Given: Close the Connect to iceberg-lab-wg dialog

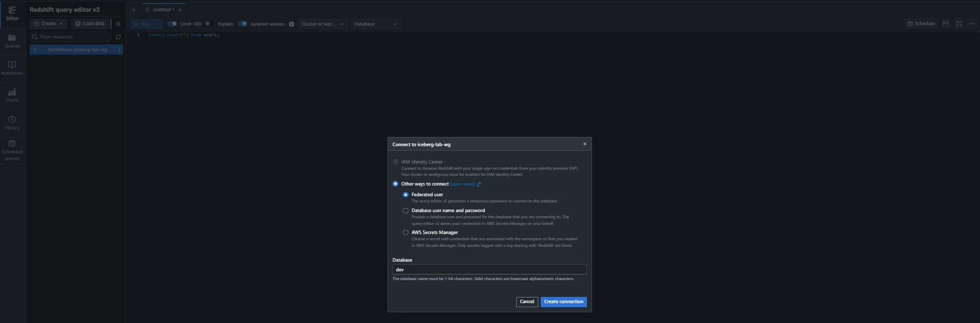Looking at the screenshot, I should pyautogui.click(x=585, y=144).
